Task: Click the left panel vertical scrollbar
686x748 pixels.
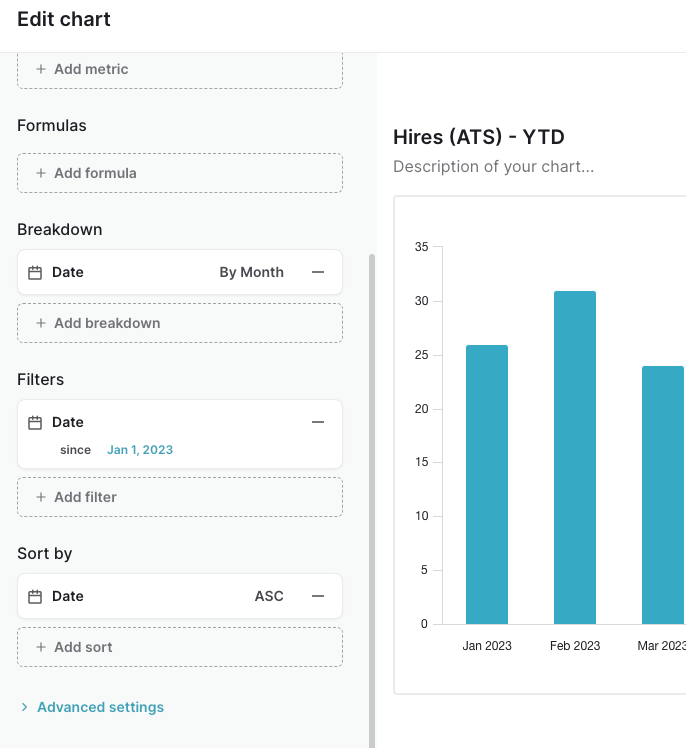Action: click(x=372, y=501)
